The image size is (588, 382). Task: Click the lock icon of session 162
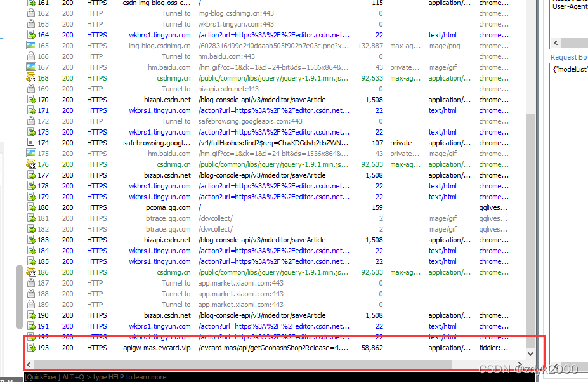coord(31,13)
